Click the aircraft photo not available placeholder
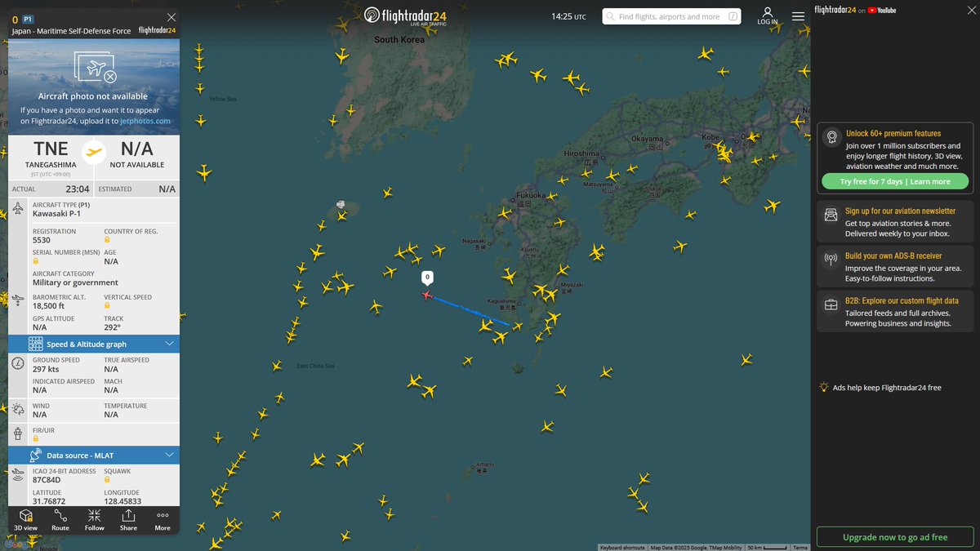The width and height of the screenshot is (980, 551). tap(94, 87)
